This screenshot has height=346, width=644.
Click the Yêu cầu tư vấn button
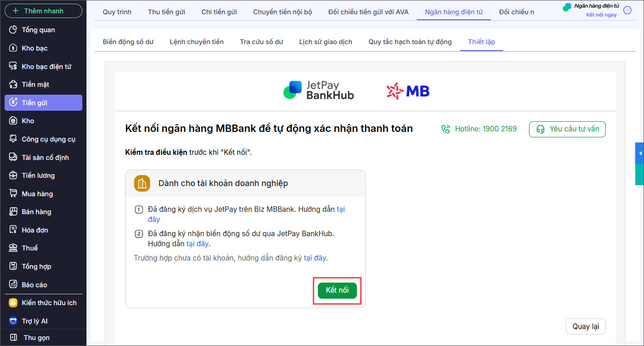(x=567, y=129)
